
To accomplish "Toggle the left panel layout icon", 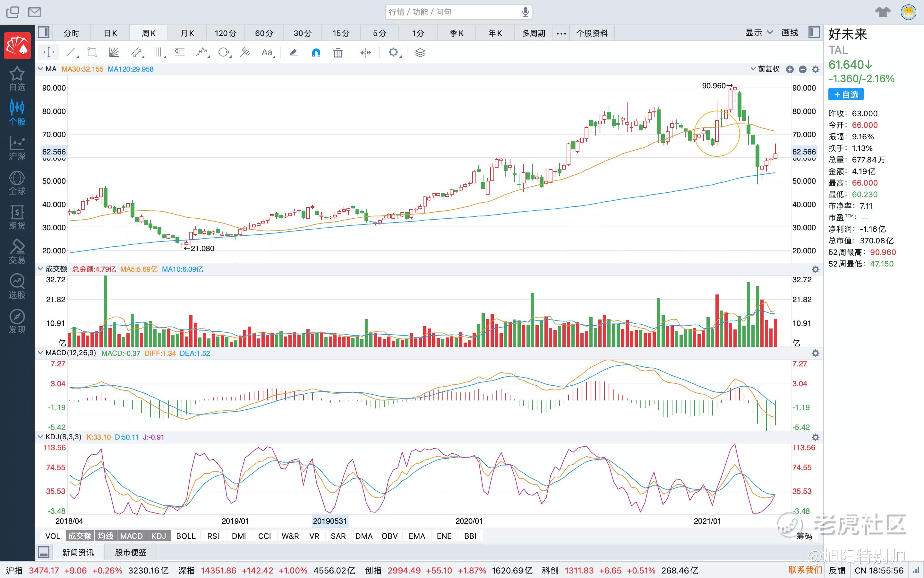I will 44,32.
